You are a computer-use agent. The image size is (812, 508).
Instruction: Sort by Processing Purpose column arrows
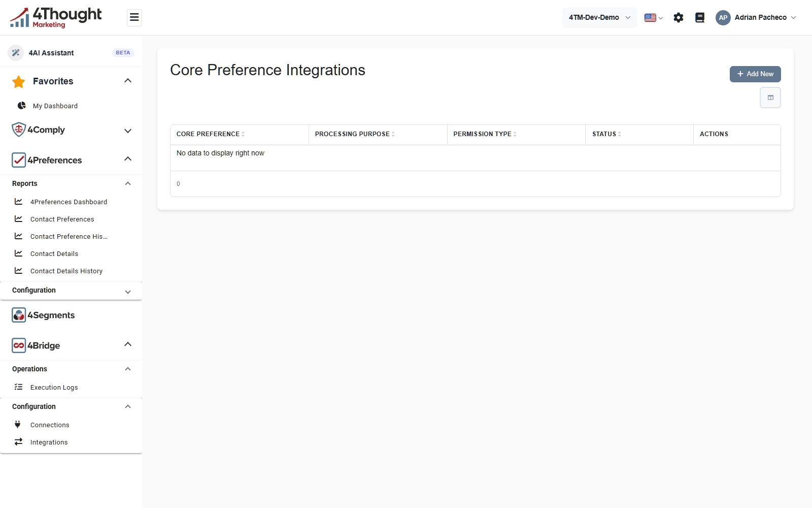click(393, 134)
